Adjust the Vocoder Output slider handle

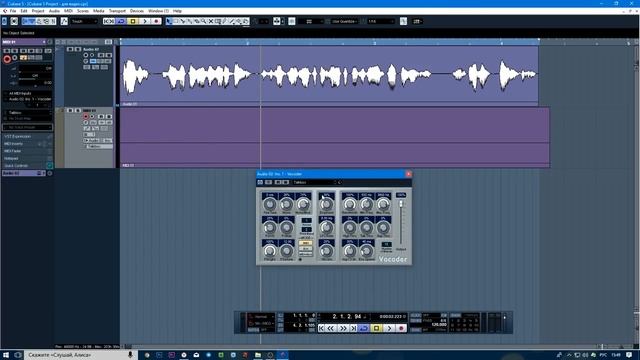401,203
